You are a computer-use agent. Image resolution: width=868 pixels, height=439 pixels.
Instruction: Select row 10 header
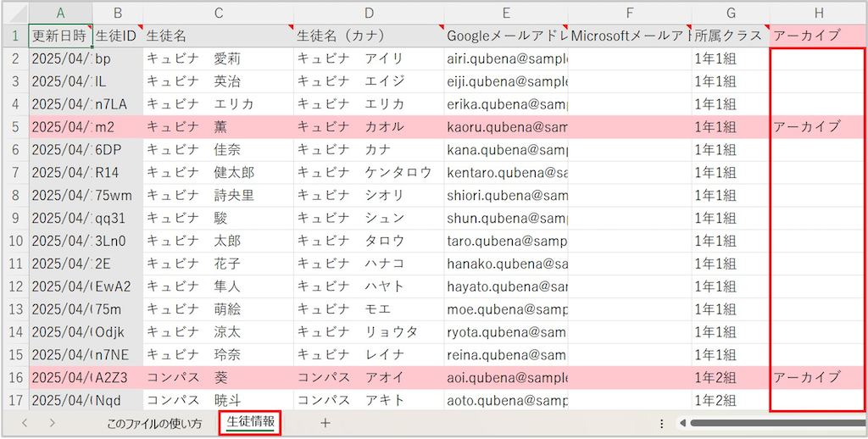tap(15, 241)
